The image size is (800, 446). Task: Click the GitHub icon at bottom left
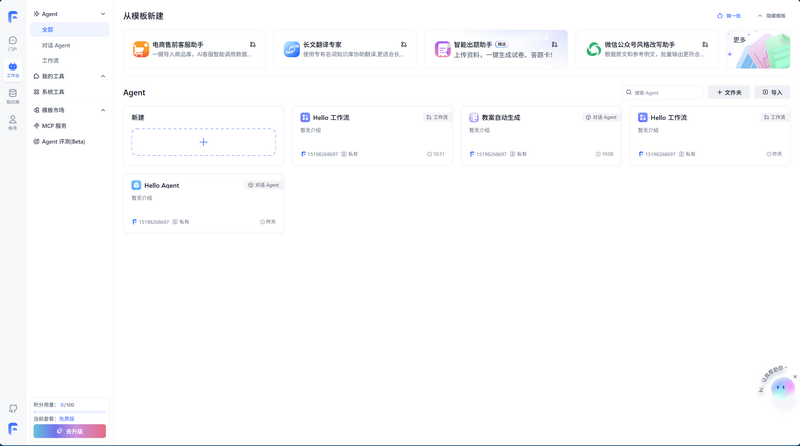[13, 408]
